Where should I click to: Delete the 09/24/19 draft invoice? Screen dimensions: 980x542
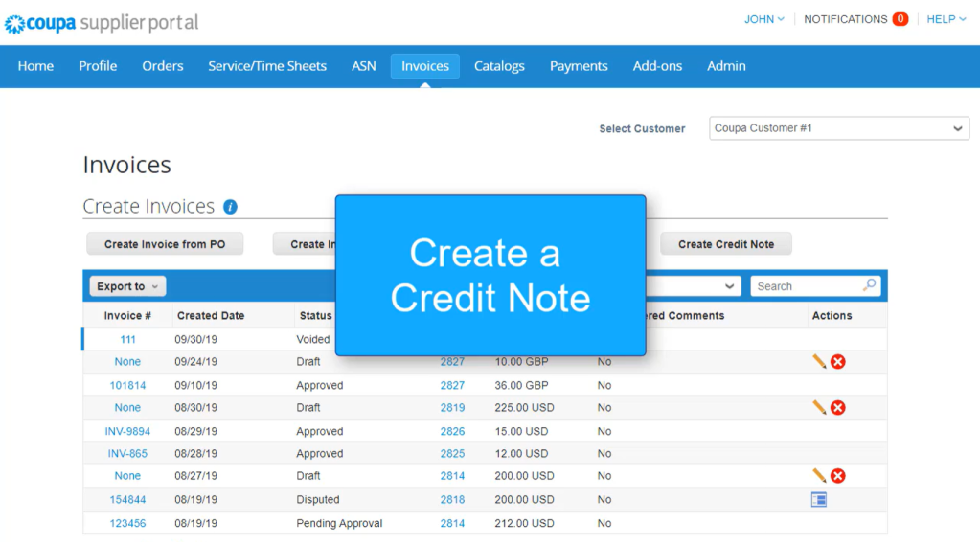[x=838, y=362]
